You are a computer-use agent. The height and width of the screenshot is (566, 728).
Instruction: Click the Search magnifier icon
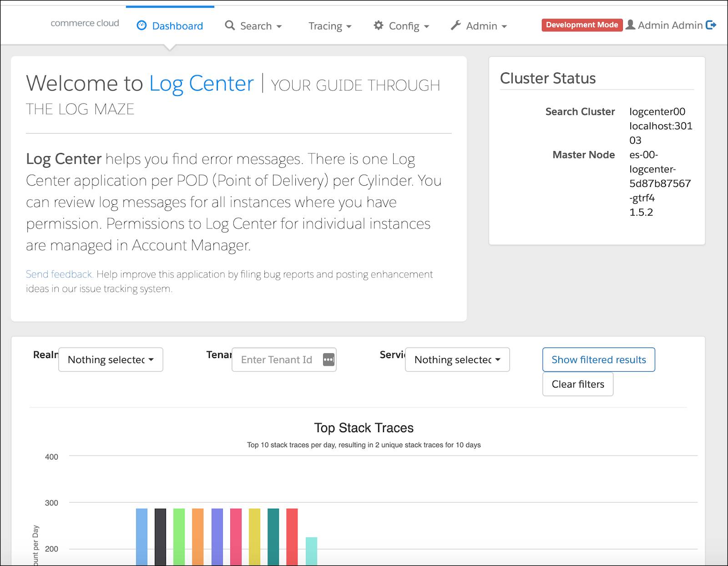(230, 25)
